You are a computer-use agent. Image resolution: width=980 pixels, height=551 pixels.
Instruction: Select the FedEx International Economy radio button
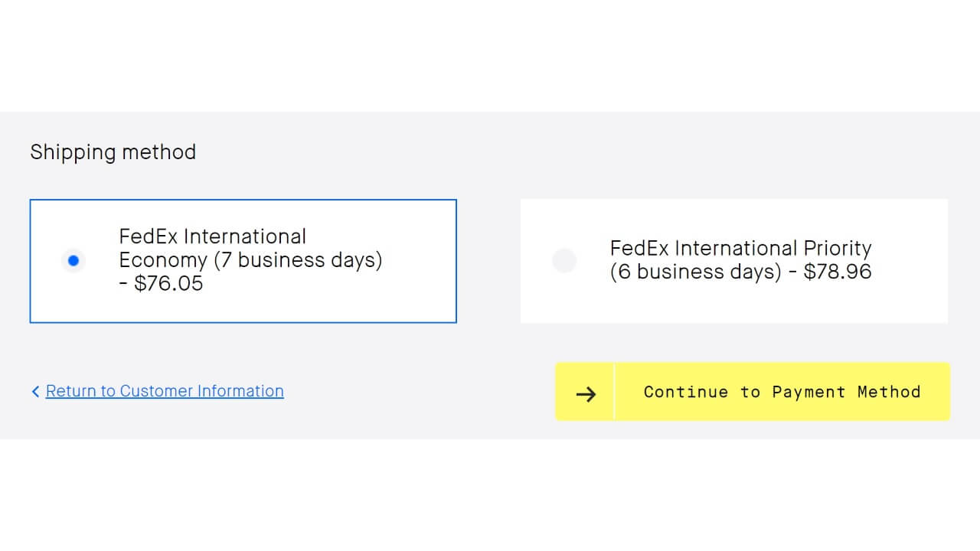(73, 261)
